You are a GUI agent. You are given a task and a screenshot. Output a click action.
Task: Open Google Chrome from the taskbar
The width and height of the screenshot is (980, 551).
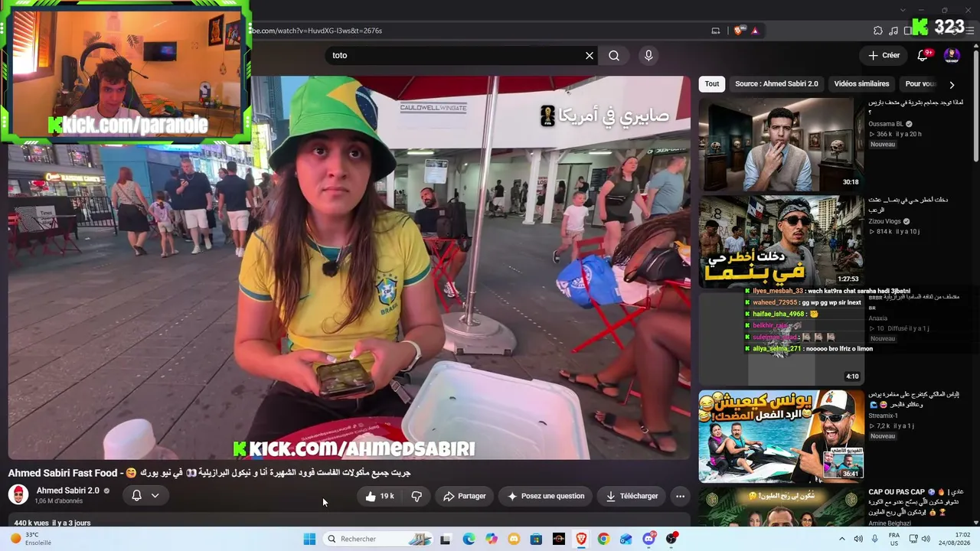pos(603,539)
